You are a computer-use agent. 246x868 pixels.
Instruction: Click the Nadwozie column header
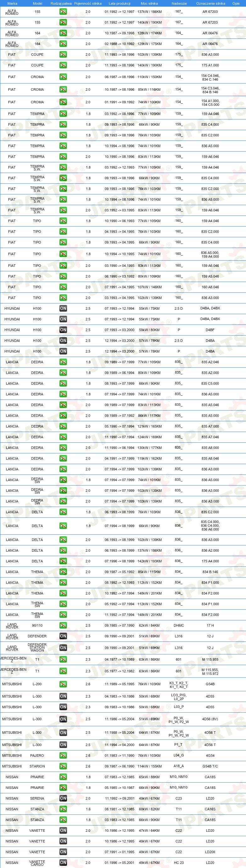point(179,3)
